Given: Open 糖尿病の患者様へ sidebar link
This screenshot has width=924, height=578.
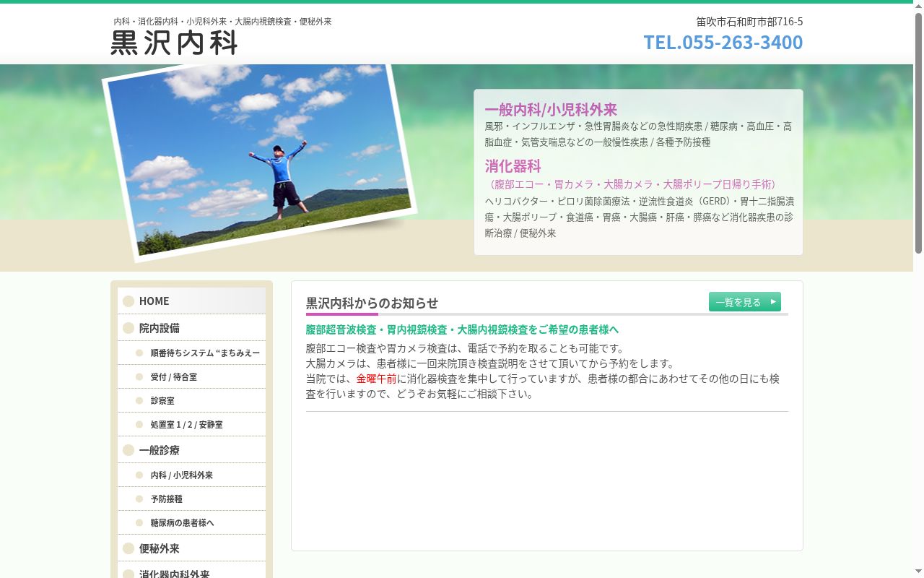Looking at the screenshot, I should pyautogui.click(x=191, y=522).
